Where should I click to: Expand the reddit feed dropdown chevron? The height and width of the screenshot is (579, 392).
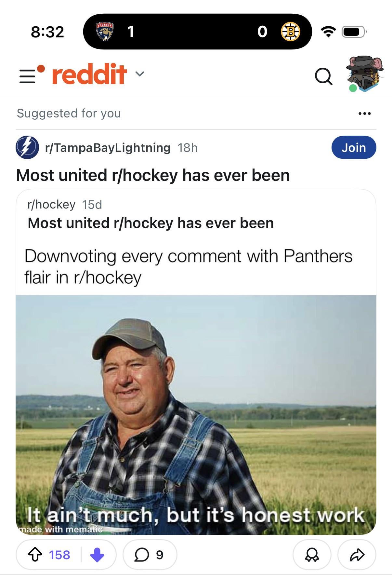click(x=139, y=74)
